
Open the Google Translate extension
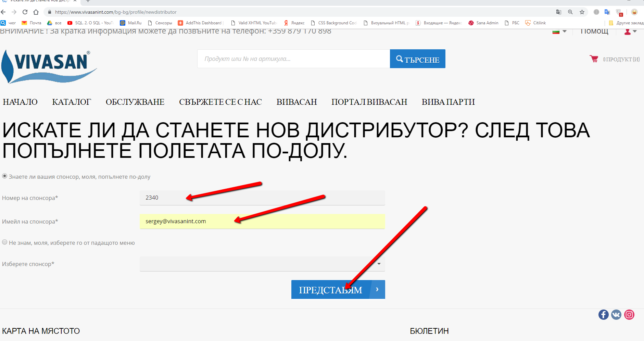[x=607, y=12]
